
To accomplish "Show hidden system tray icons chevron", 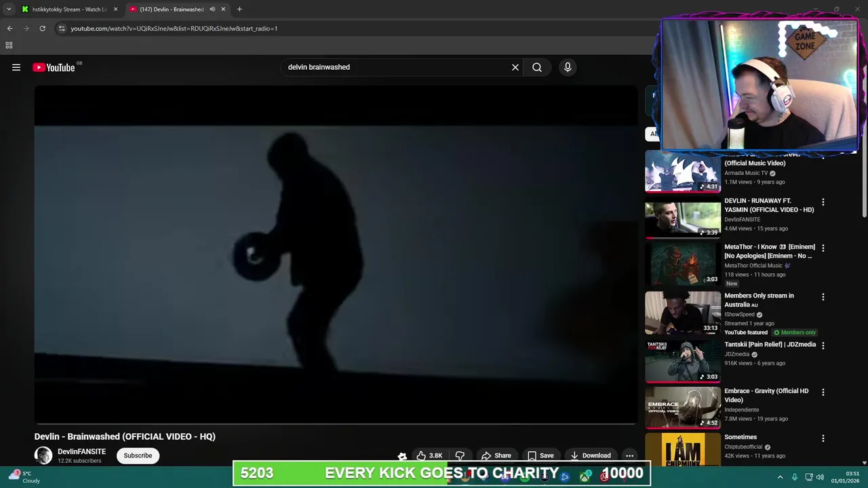I will (780, 477).
